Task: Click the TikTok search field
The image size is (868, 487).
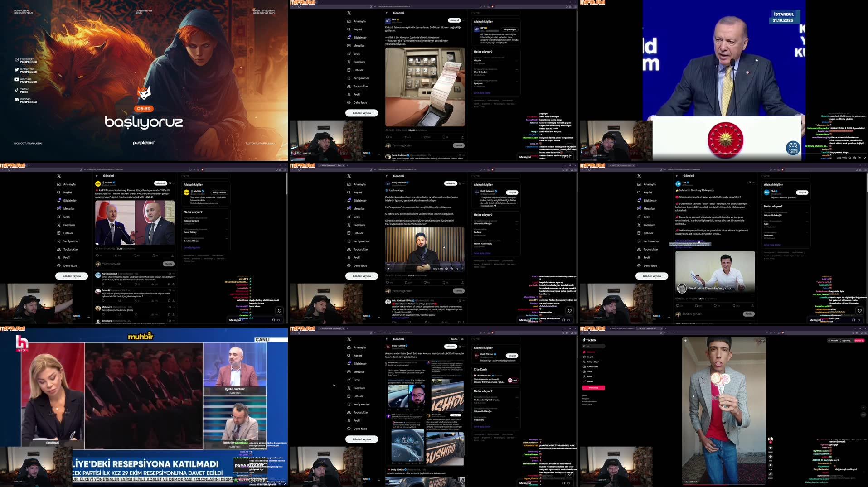Action: [x=594, y=346]
